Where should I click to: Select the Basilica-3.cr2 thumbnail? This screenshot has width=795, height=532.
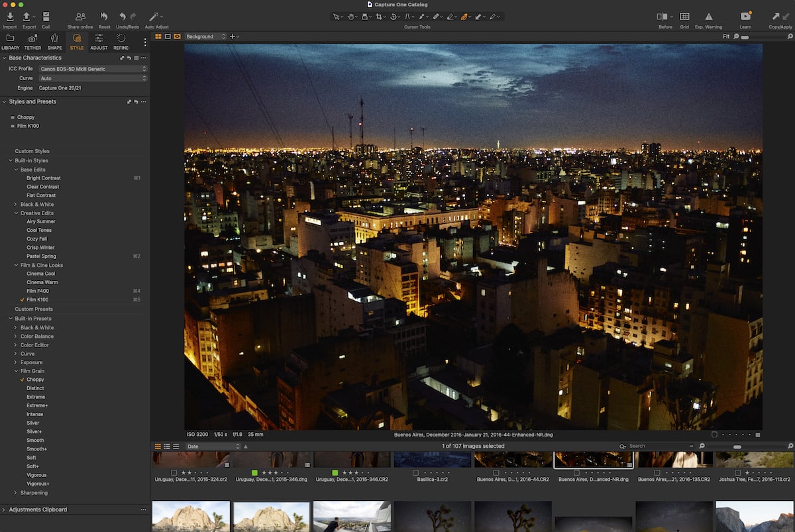tap(432, 458)
